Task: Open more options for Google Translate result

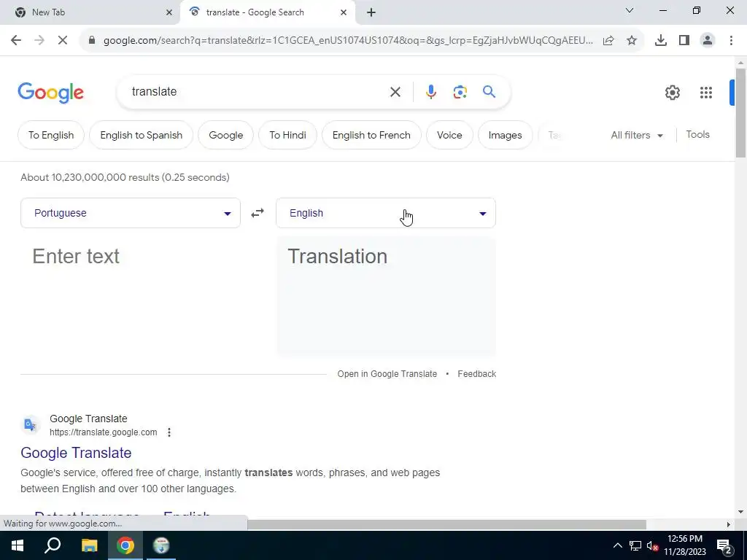Action: pyautogui.click(x=169, y=432)
